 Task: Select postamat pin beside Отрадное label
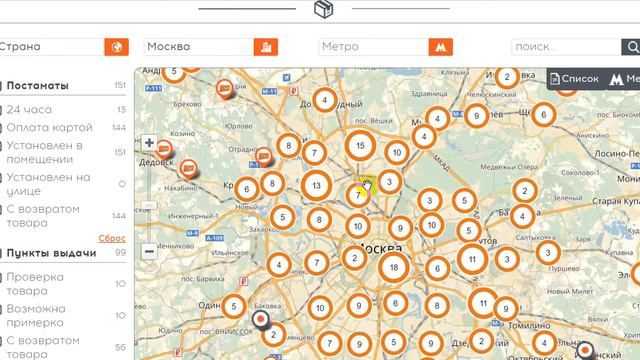point(264,157)
